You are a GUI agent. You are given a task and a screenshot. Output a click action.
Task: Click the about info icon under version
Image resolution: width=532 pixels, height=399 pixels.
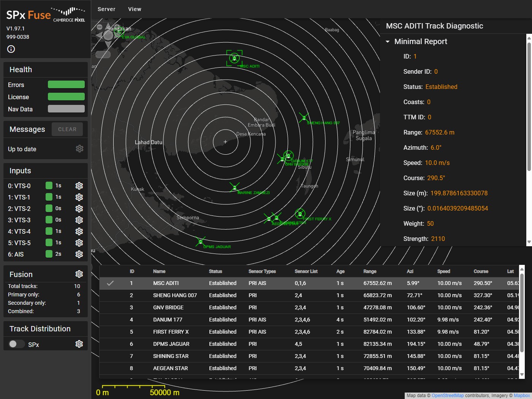[11, 49]
